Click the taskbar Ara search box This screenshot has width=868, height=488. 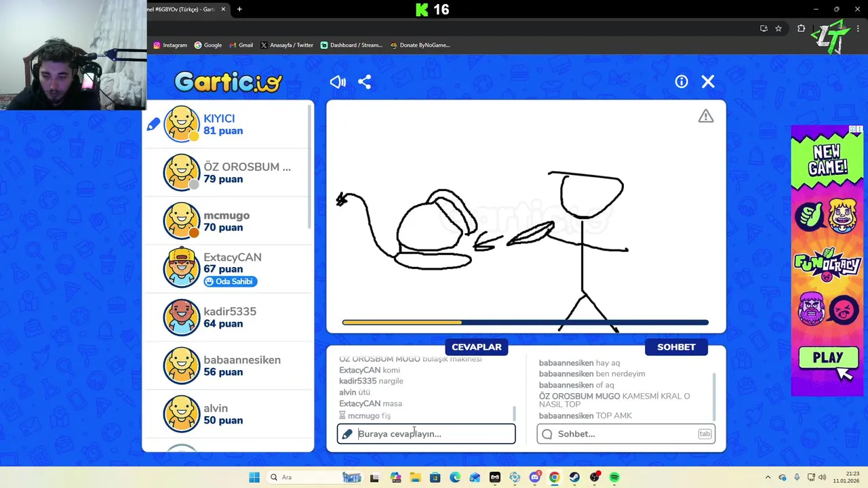point(315,477)
